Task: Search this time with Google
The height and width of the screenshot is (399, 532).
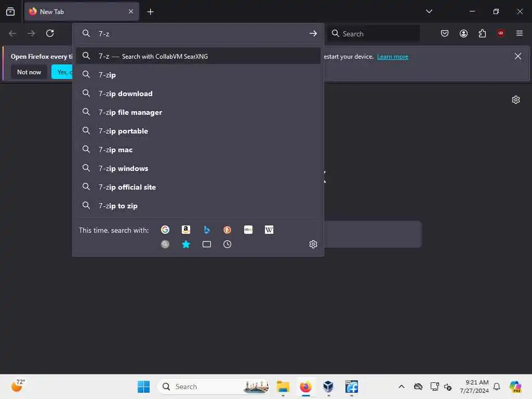Action: pos(165,230)
